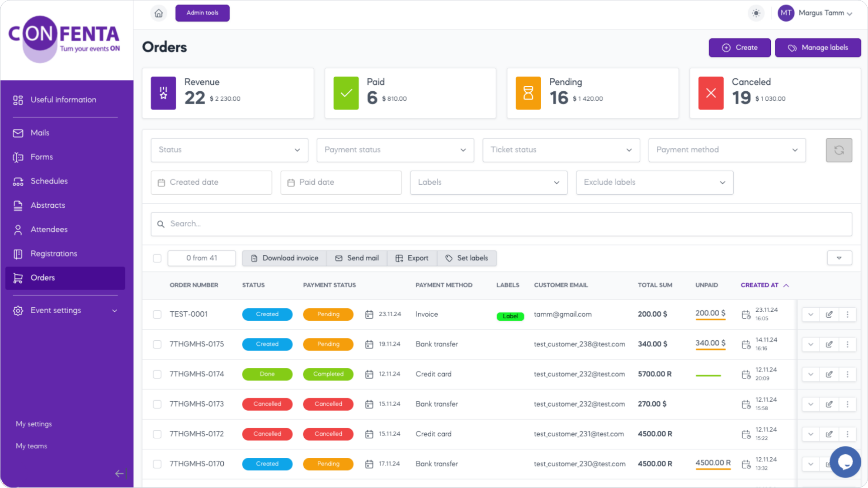Select checkbox for order 7THGMHS-0174
The image size is (868, 488).
click(x=157, y=375)
